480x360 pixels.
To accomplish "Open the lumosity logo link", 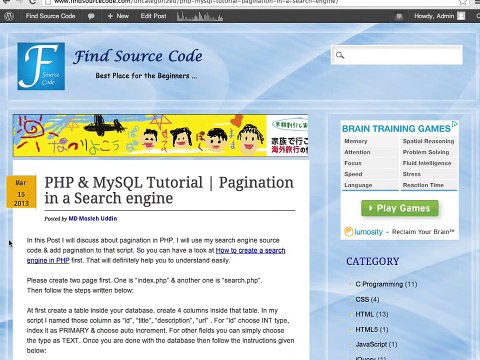I will 363,232.
